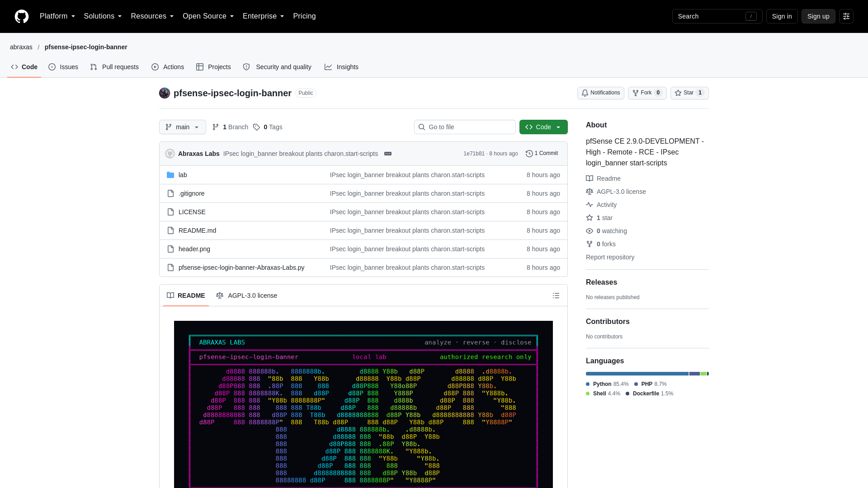Click the repository owner avatar icon
Screen dimensions: 868x488
165,93
